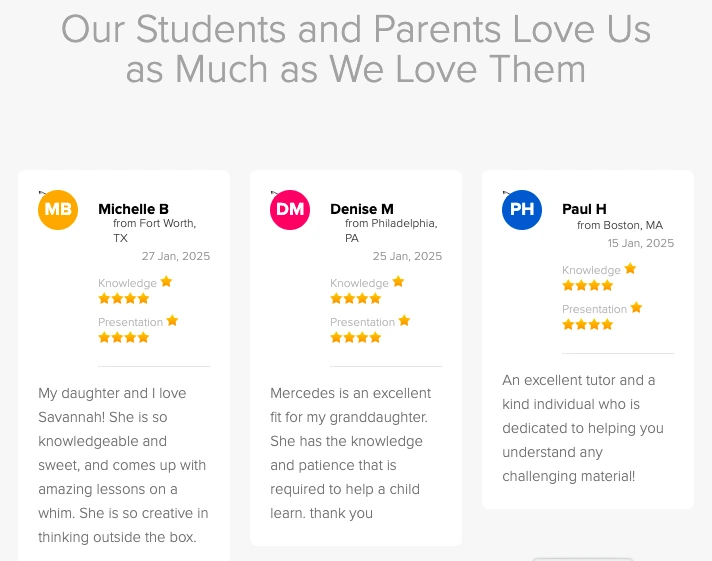Open reviewer name Paul H

pyautogui.click(x=584, y=209)
